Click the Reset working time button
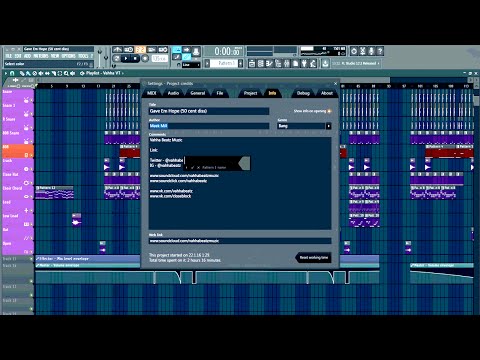 (313, 257)
